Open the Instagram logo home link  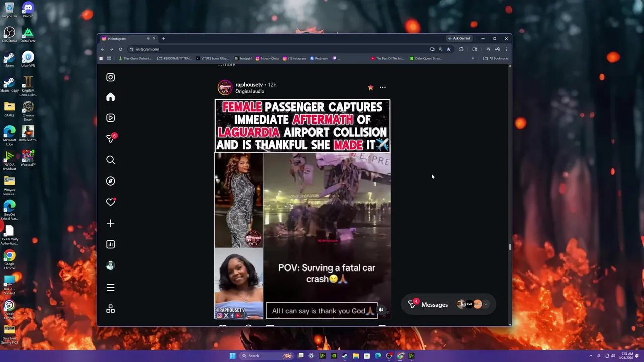(x=110, y=77)
